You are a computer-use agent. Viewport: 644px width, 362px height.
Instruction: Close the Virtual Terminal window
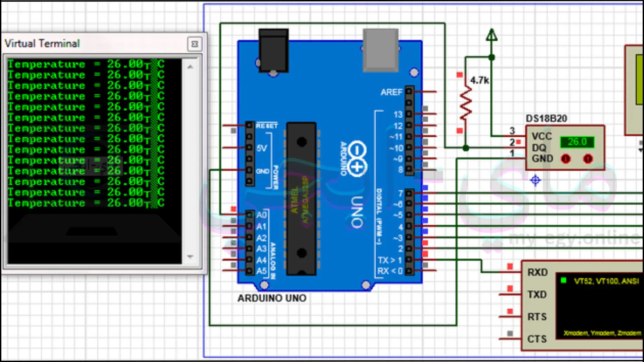[x=195, y=44]
